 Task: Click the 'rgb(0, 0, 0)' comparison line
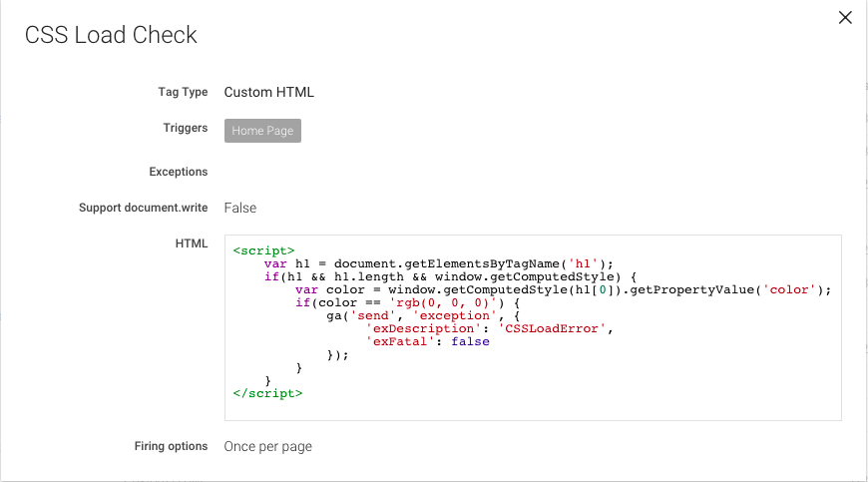pos(407,302)
